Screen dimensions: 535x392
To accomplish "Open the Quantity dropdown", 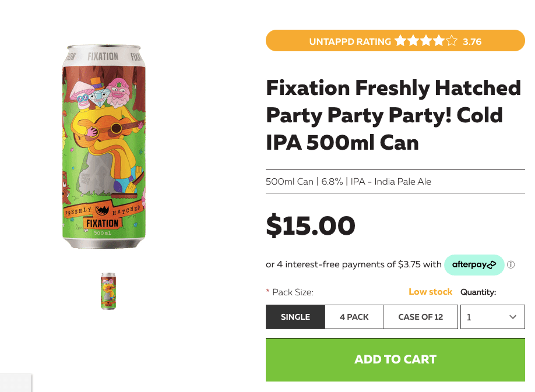I will coord(492,317).
